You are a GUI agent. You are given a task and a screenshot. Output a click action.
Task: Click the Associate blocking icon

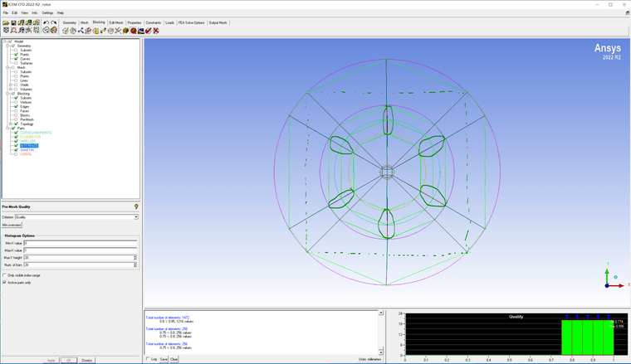click(95, 31)
